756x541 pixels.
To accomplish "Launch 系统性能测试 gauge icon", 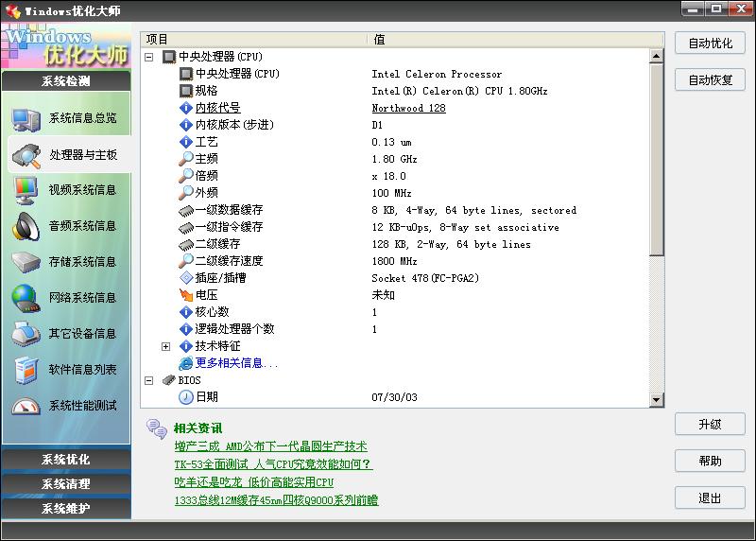I will 26,406.
